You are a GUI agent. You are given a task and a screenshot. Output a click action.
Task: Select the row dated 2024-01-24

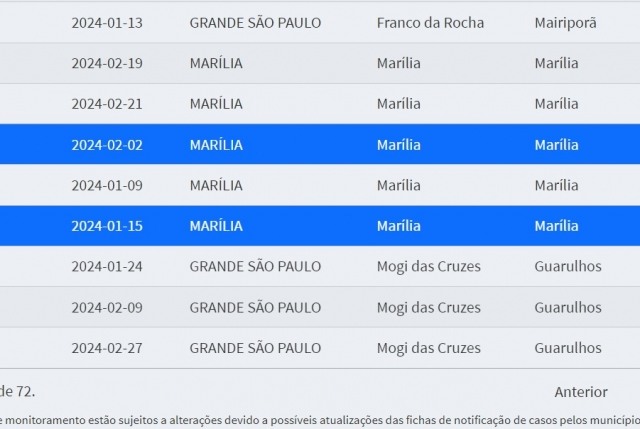(x=320, y=266)
